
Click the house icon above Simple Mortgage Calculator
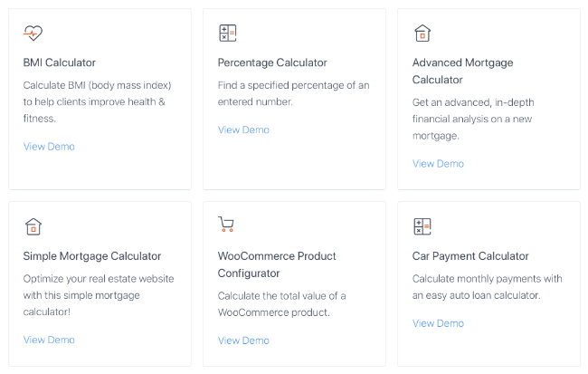33,226
